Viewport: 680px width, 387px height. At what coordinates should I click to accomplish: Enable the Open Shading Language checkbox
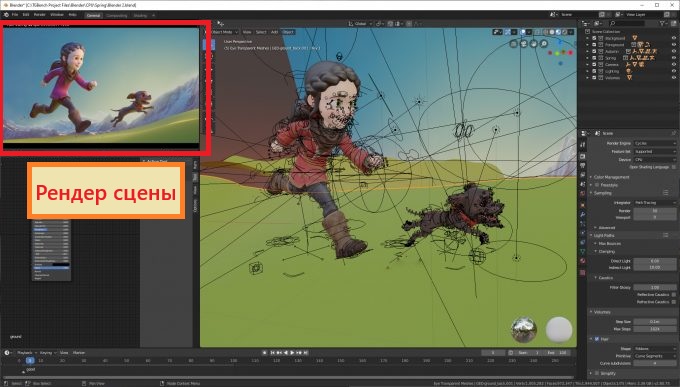(x=673, y=167)
